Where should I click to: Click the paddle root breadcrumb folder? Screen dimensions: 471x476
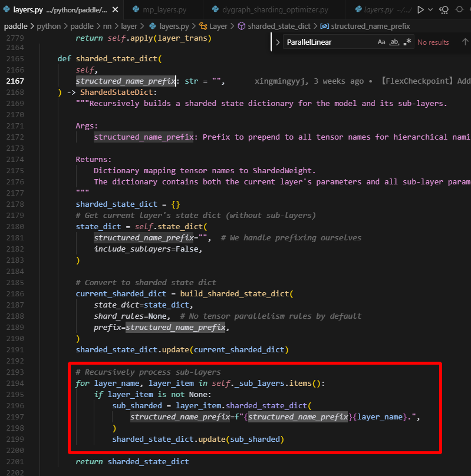(x=19, y=27)
